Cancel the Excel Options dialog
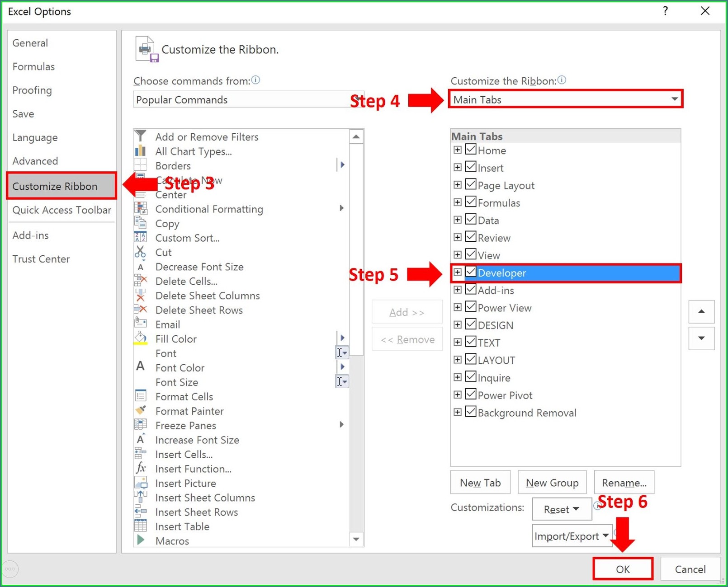Viewport: 728px width, 587px height. [690, 569]
